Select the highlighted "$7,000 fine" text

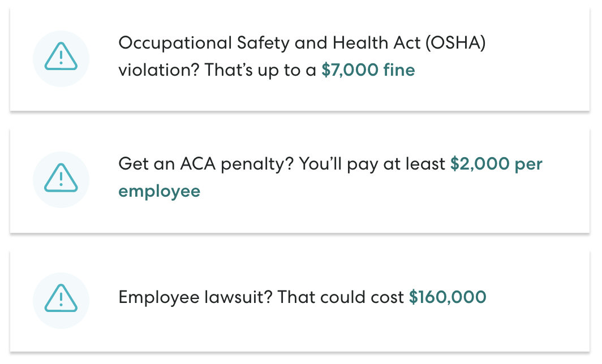tap(368, 70)
